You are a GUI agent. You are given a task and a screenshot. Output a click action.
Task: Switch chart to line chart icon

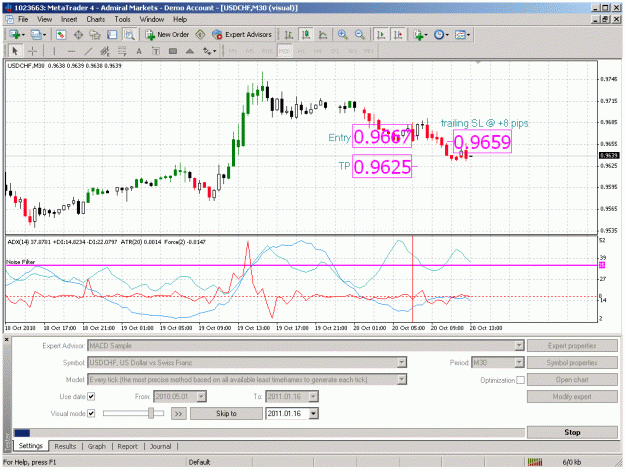tap(323, 35)
